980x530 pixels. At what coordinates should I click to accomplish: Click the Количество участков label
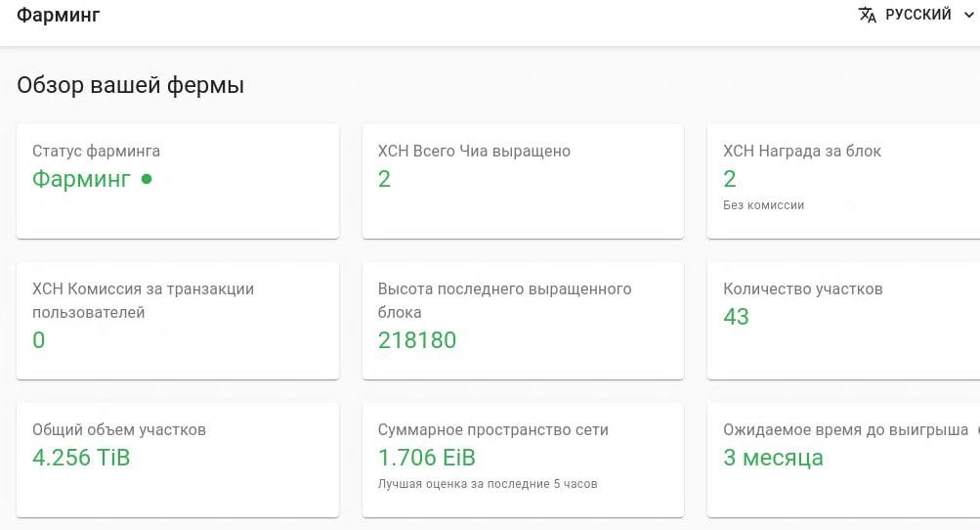[802, 289]
